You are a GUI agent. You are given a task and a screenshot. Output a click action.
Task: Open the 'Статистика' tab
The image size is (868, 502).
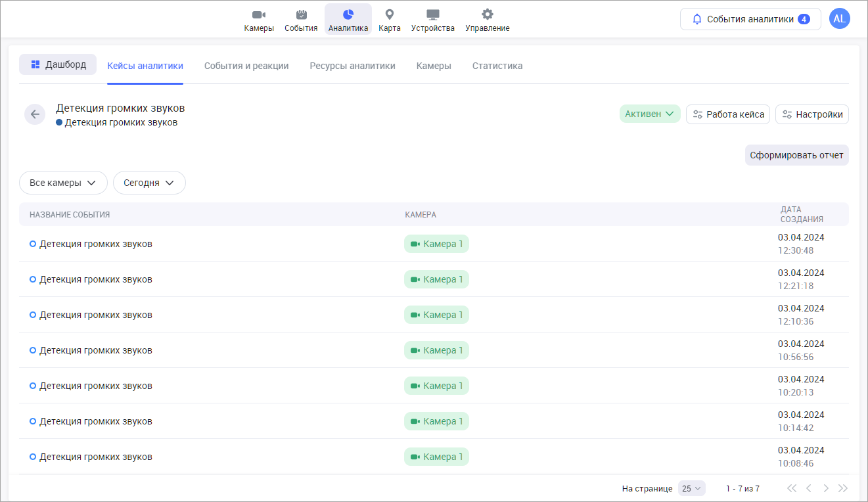pos(497,66)
